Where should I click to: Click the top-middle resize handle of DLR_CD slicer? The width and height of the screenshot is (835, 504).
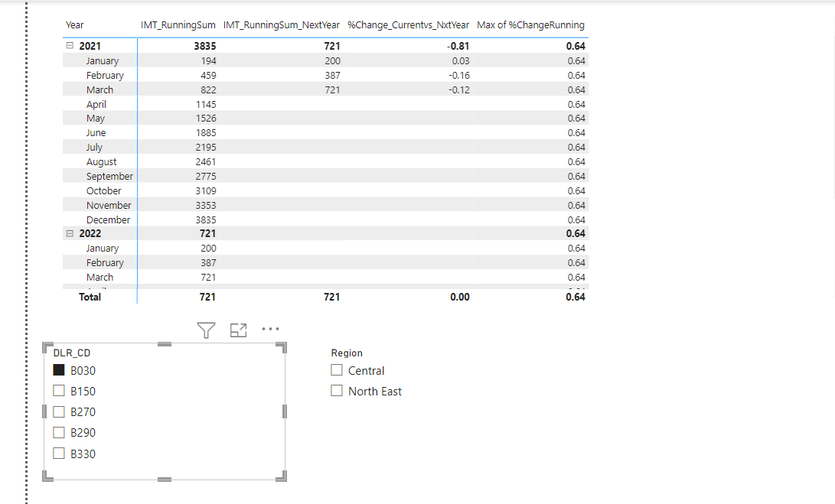pos(165,344)
